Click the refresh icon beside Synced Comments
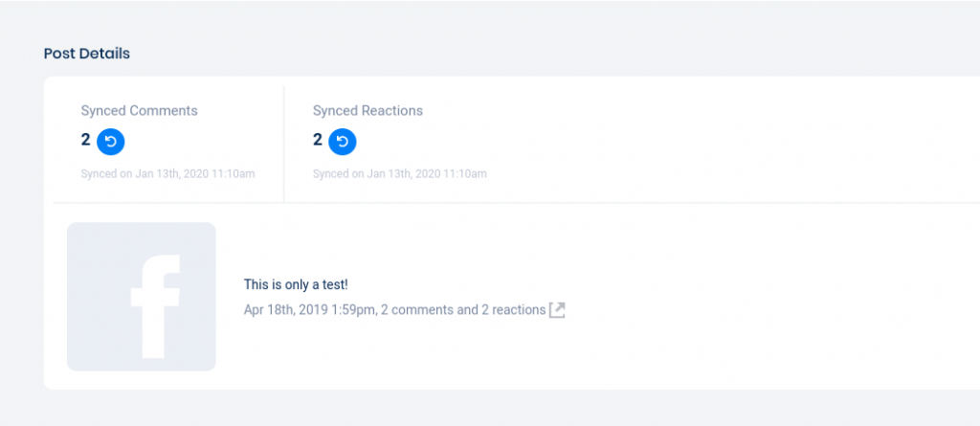The width and height of the screenshot is (980, 426). tap(111, 142)
